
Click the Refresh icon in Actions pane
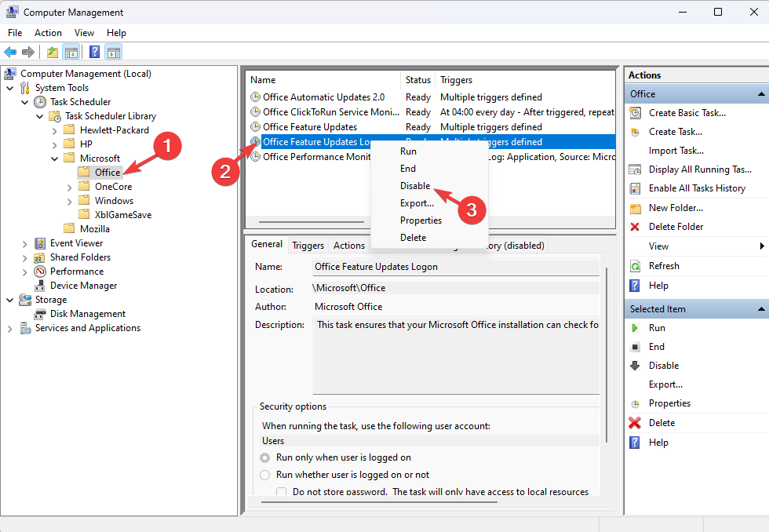click(635, 266)
